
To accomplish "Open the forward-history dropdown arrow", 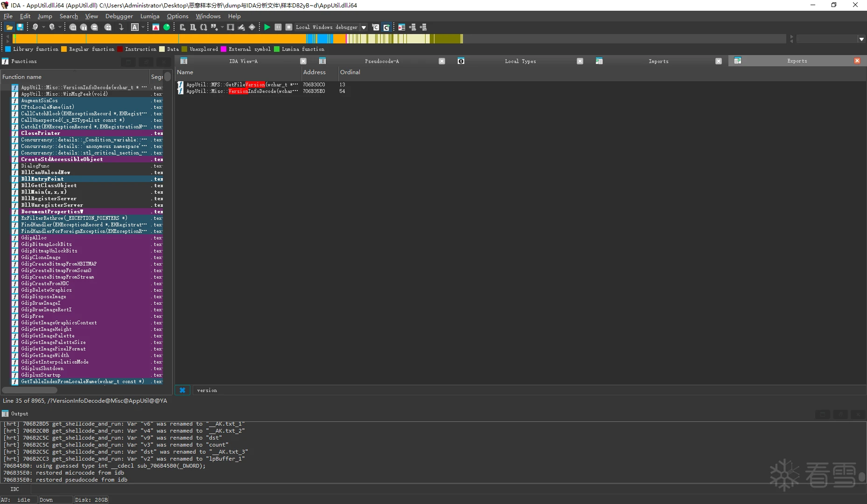I will pos(60,28).
